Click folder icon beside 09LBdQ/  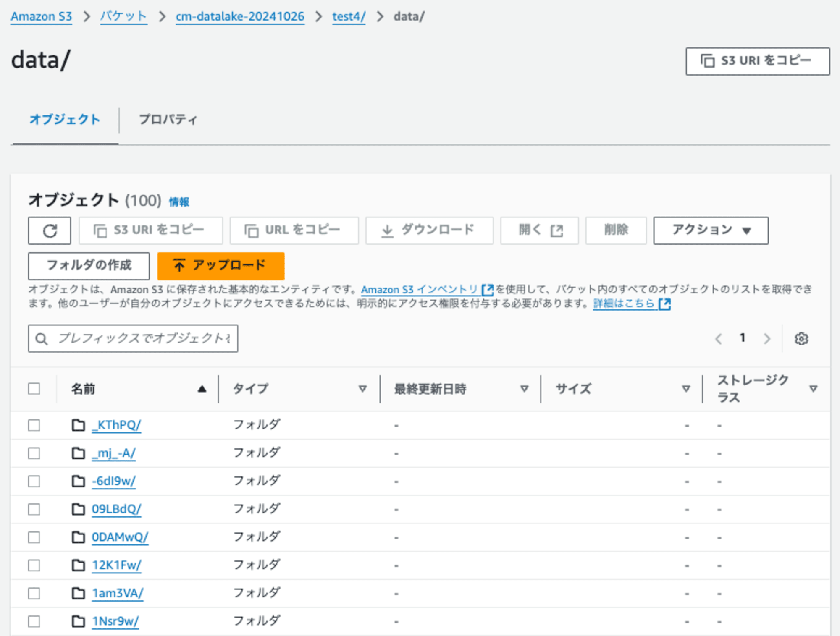[x=78, y=509]
